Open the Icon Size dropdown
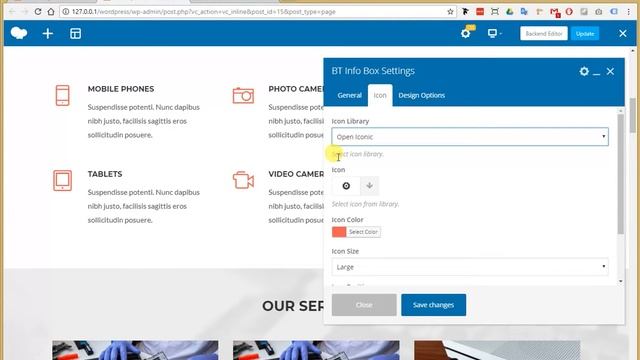640x360 pixels. (x=470, y=267)
